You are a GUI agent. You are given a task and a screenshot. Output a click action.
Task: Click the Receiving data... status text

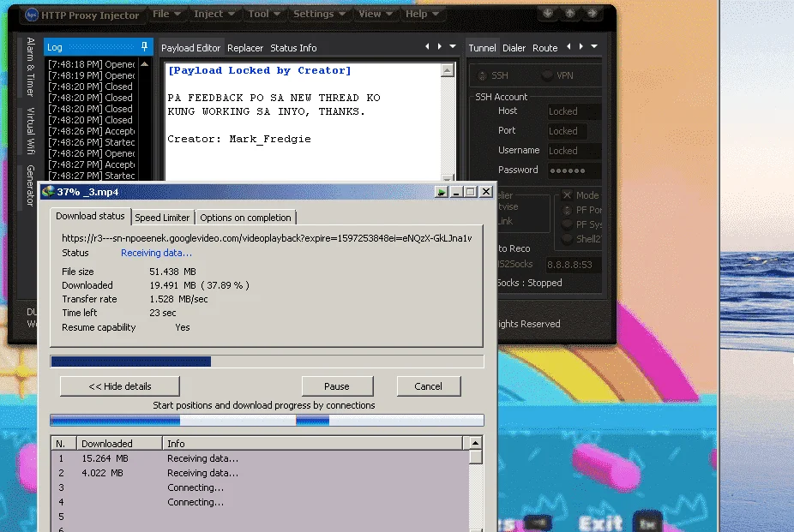click(x=156, y=253)
